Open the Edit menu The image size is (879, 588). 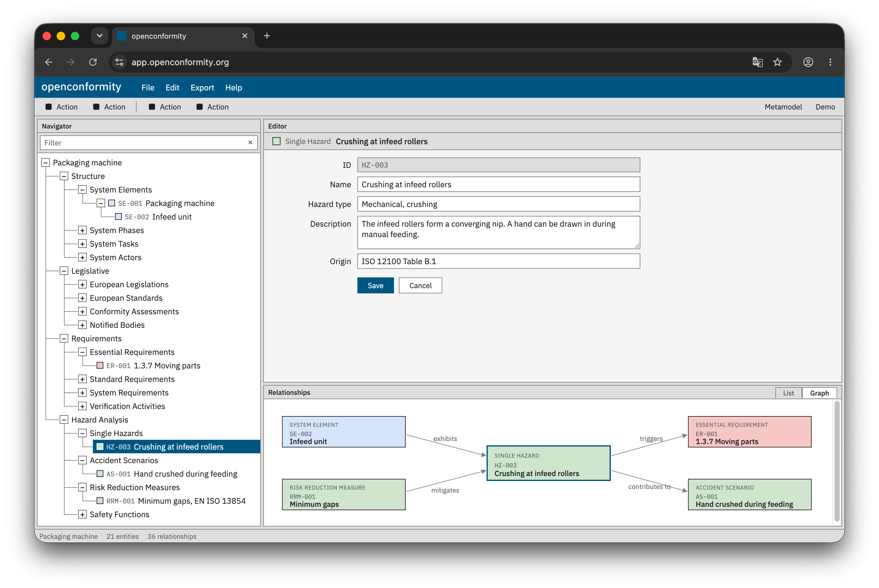[172, 87]
